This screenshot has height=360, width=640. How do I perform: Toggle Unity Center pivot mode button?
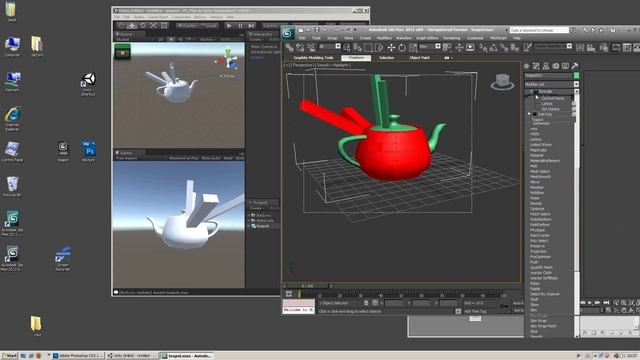click(186, 26)
